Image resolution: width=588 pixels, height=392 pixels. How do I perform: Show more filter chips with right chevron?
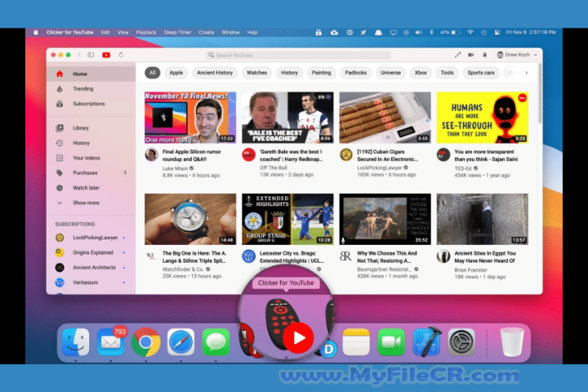tap(527, 73)
